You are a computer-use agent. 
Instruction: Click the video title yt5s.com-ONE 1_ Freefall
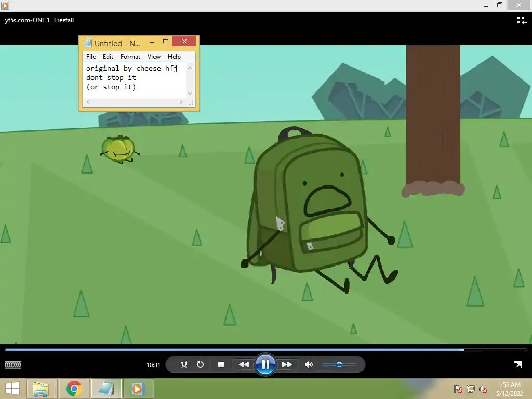pos(39,20)
